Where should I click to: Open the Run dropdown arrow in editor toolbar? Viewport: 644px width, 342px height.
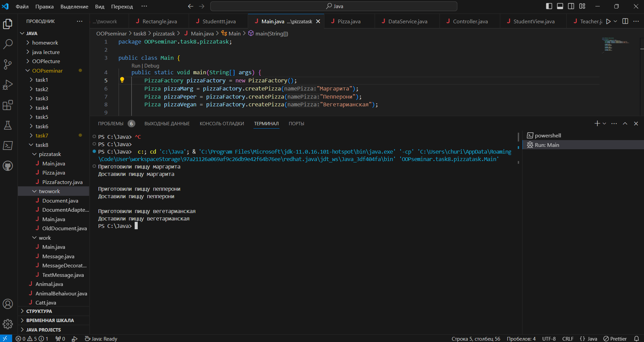[x=615, y=21]
